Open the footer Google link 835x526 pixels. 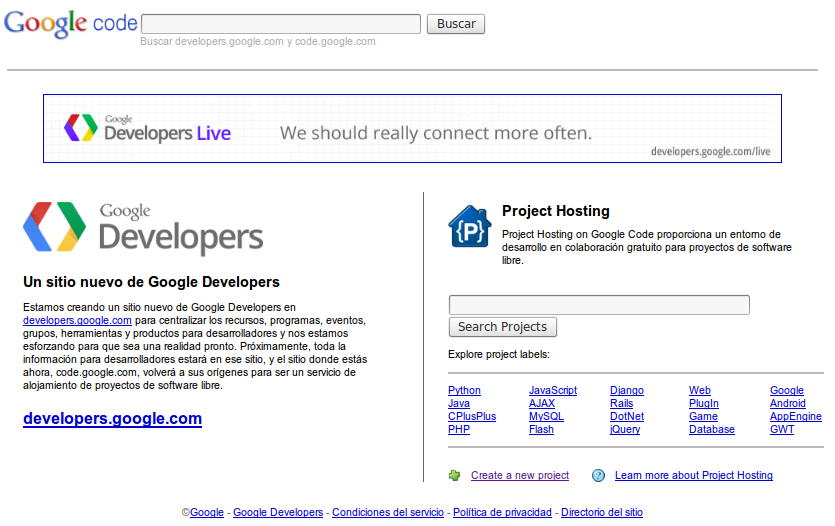(x=207, y=512)
